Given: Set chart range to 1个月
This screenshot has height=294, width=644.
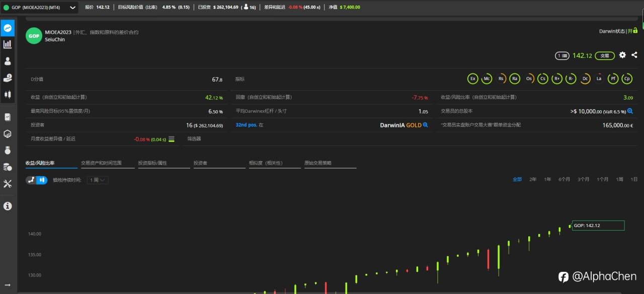Looking at the screenshot, I should coord(603,179).
